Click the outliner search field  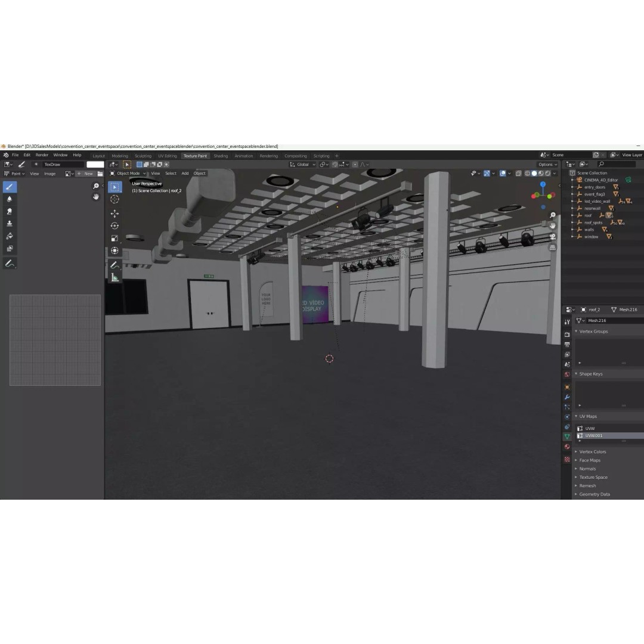(616, 165)
